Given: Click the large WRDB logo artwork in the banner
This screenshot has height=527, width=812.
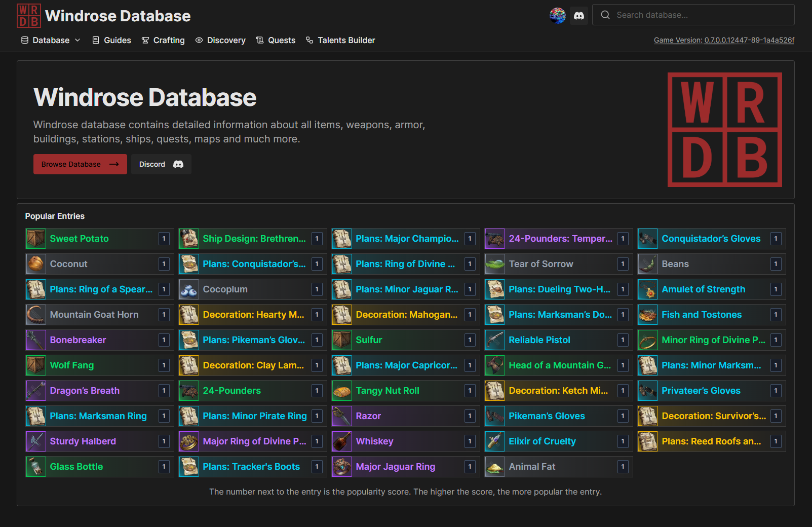Looking at the screenshot, I should coord(724,129).
